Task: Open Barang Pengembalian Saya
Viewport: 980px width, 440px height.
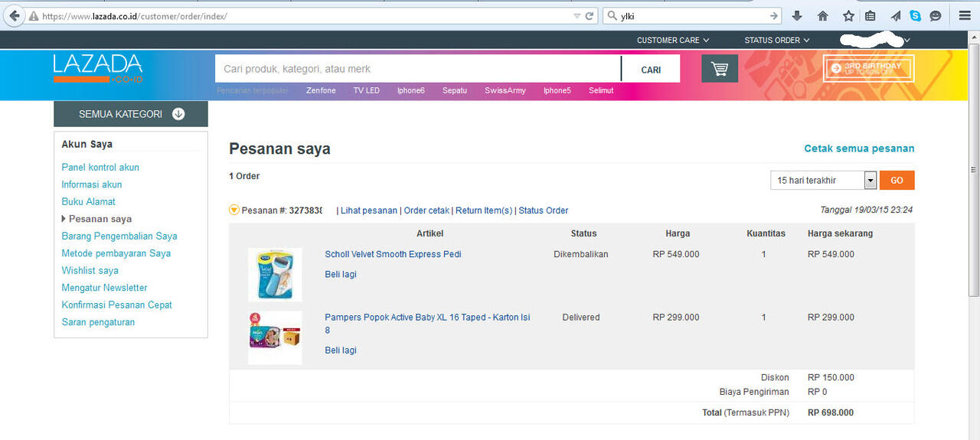Action: point(119,236)
